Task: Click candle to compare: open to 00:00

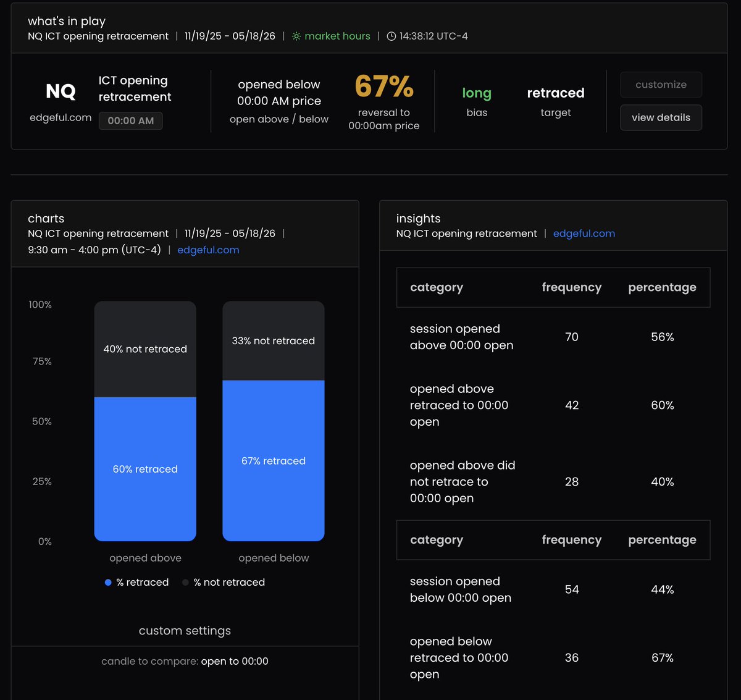Action: click(x=185, y=661)
